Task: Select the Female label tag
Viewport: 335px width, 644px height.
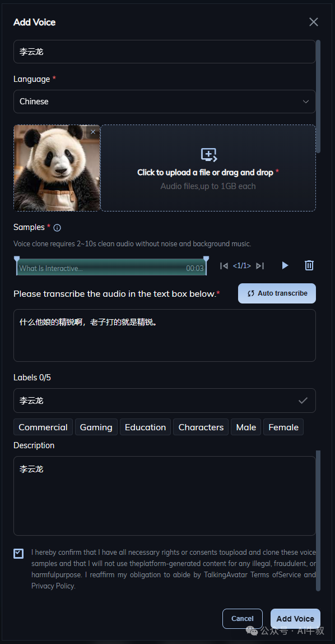Action: [x=283, y=427]
